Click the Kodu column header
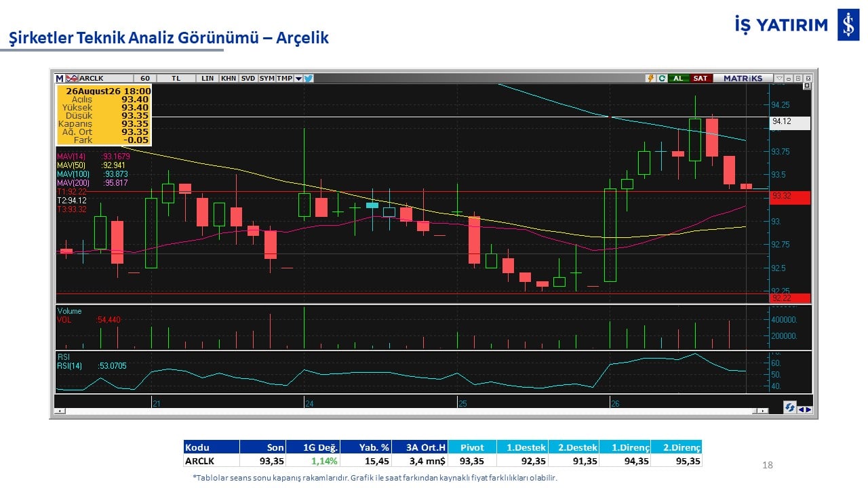The image size is (868, 488). (212, 447)
